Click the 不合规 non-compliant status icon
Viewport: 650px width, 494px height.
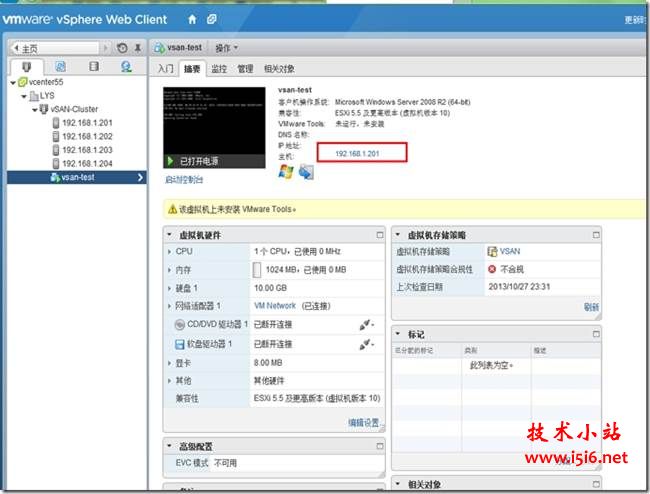(492, 269)
